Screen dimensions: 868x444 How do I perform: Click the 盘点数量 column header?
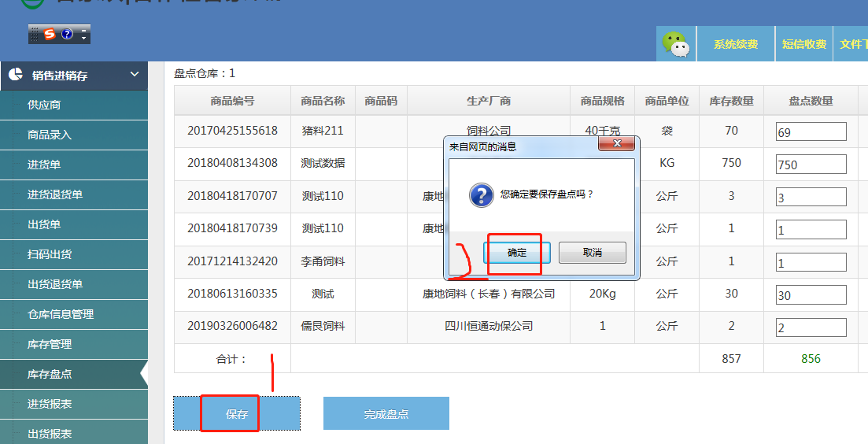coord(811,101)
